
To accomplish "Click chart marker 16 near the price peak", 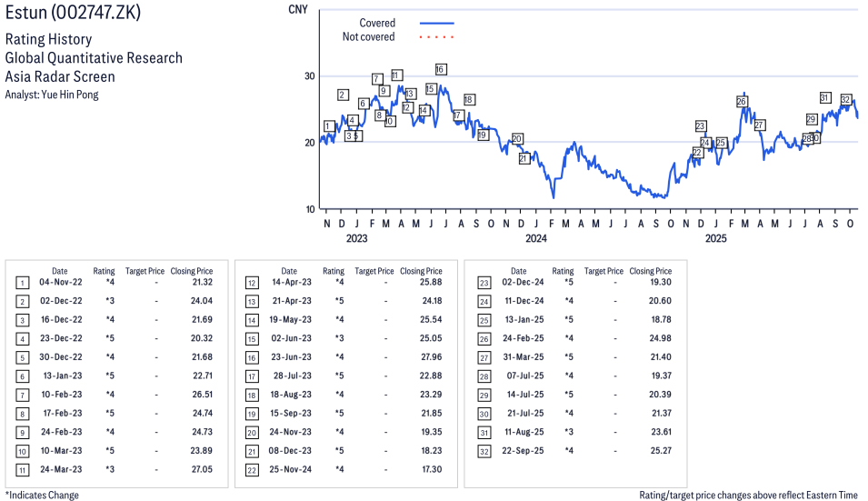I will [441, 69].
